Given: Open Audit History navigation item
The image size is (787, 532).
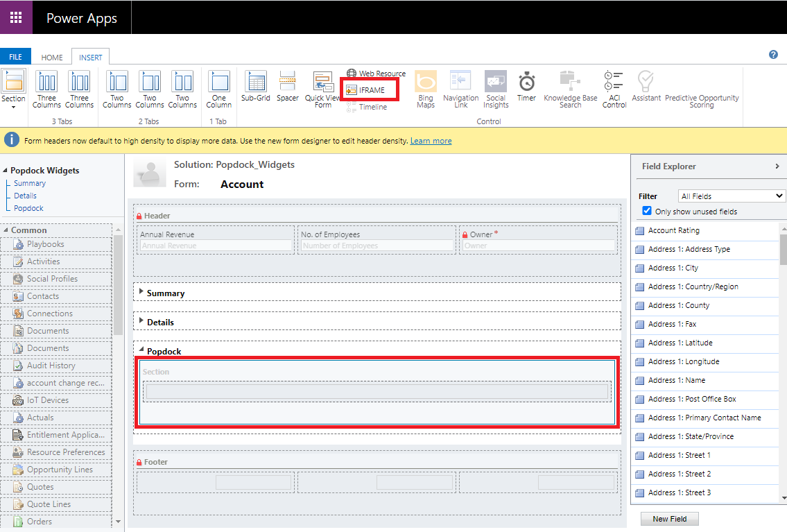Looking at the screenshot, I should 56,366.
